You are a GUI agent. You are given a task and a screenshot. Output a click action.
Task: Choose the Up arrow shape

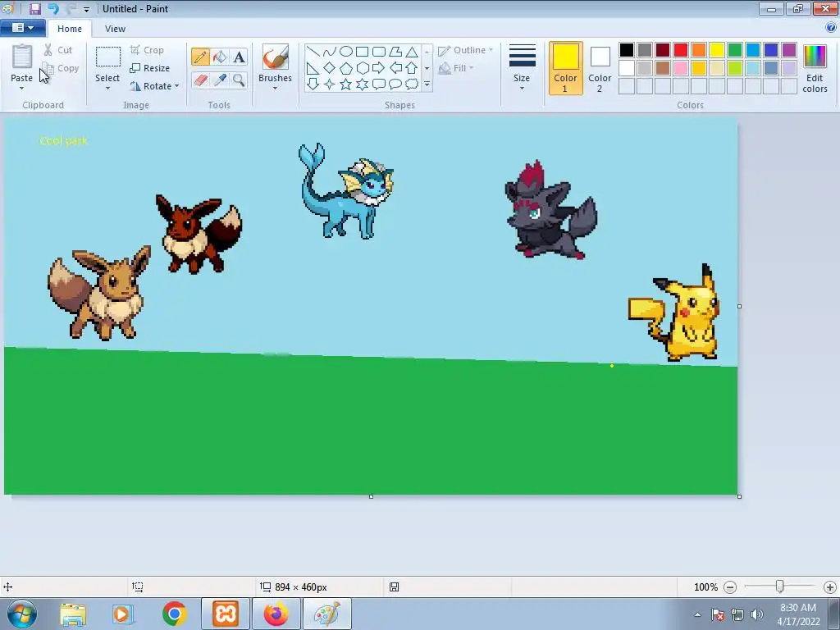(x=412, y=68)
